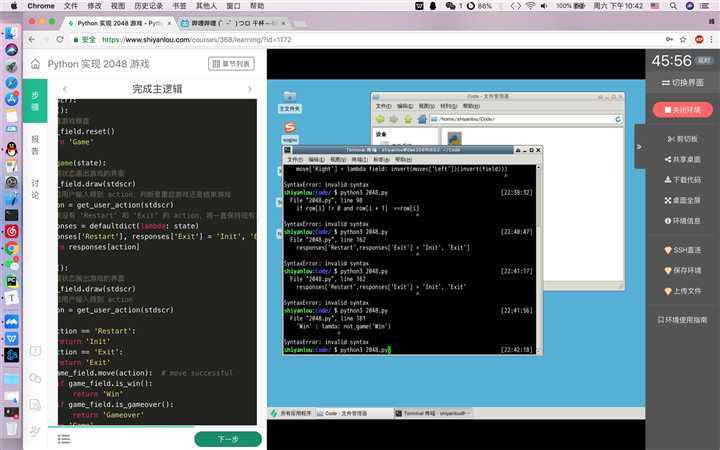This screenshot has width=720, height=450.
Task: Select the Python file in file manager
Action: (x=454, y=138)
